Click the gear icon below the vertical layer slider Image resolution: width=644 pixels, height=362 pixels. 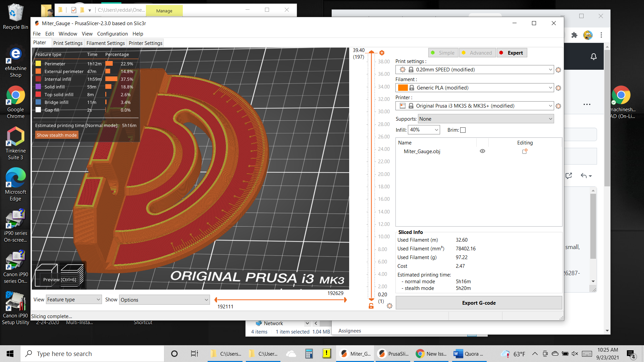pos(389,306)
